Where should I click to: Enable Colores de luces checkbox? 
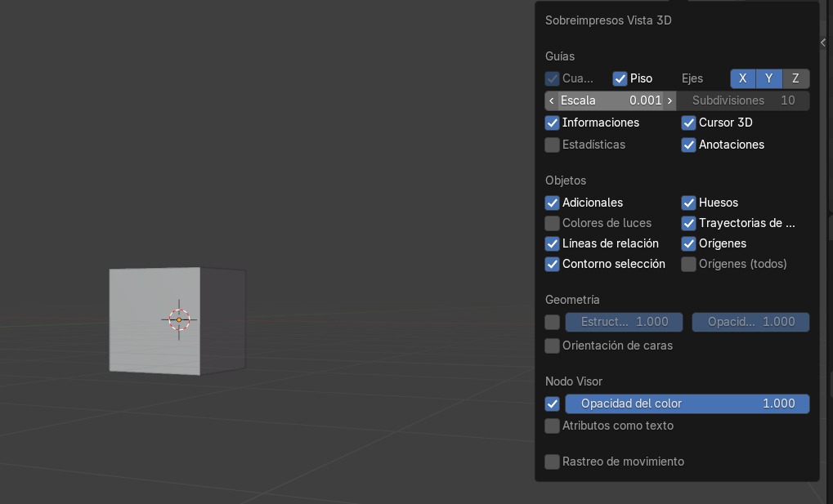pyautogui.click(x=552, y=223)
